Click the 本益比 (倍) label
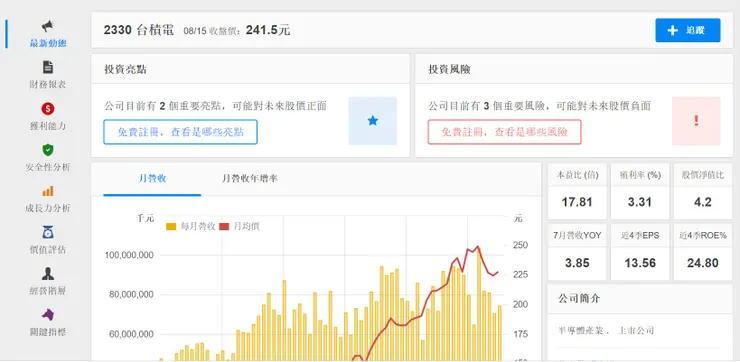 (x=577, y=175)
